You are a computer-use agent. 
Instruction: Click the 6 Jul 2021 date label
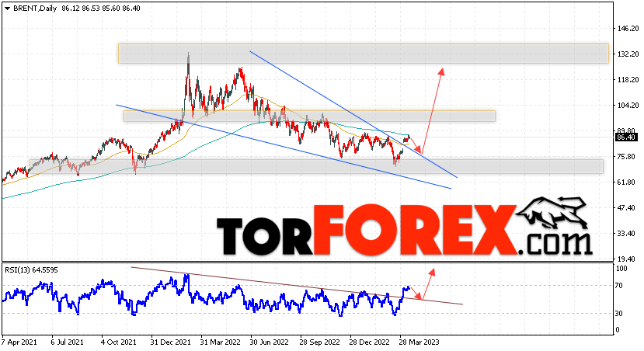(67, 342)
